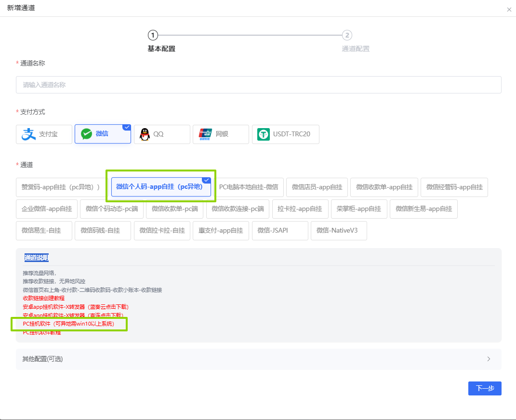The image size is (516, 420).
Task: Close the 新增通道 dialog
Action: (509, 10)
